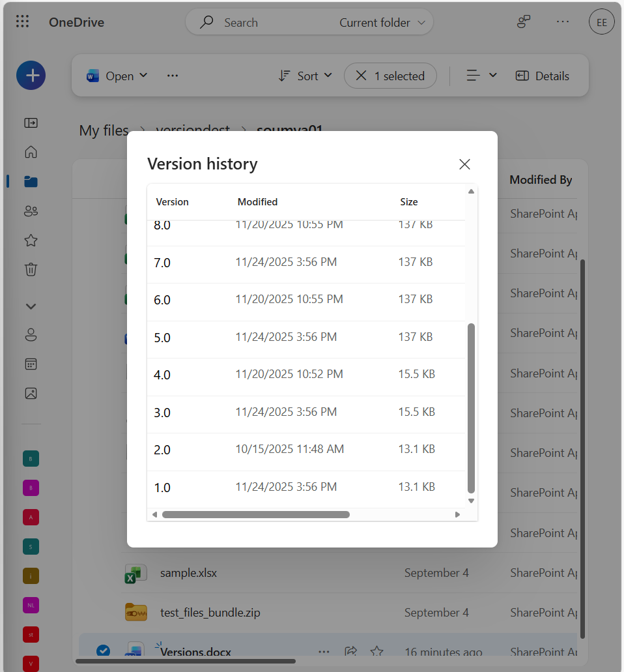The width and height of the screenshot is (624, 672).
Task: Deselect the checkbox on Versions.docx row
Action: [x=104, y=650]
